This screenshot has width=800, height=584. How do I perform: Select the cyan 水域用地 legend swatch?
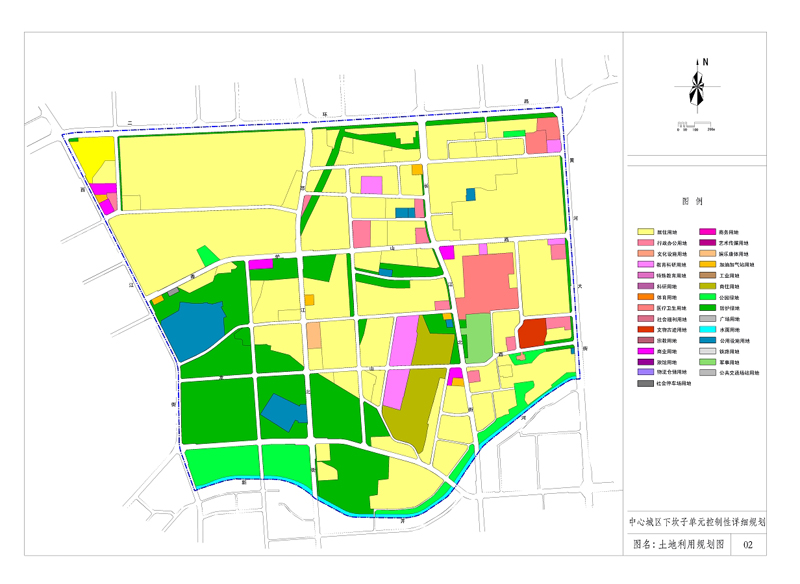[x=709, y=330]
